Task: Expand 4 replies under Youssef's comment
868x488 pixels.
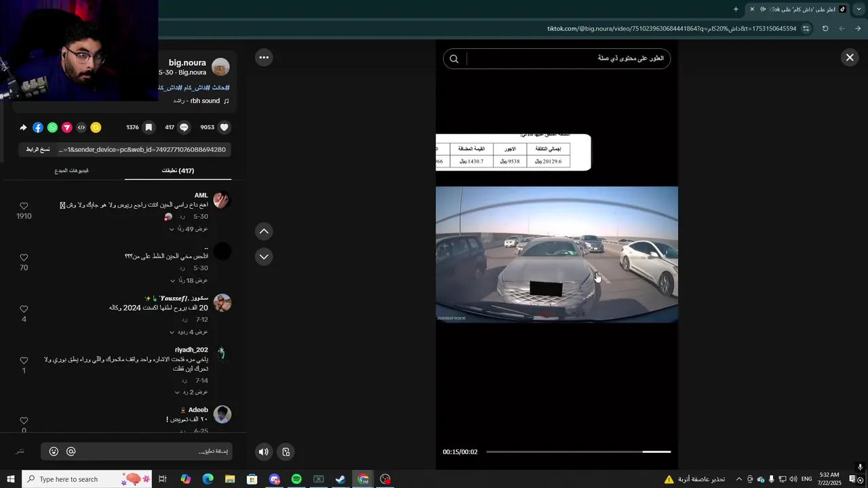Action: click(189, 332)
